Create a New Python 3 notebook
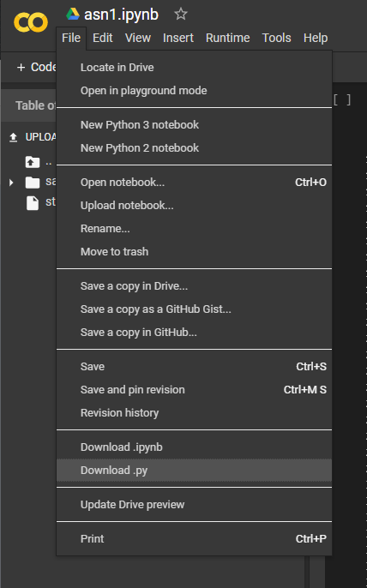The width and height of the screenshot is (367, 588). pyautogui.click(x=194, y=125)
